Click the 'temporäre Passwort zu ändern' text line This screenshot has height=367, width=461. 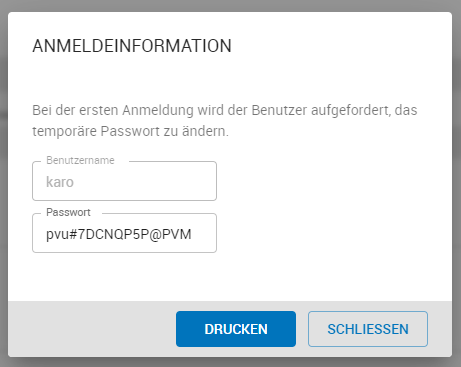click(130, 131)
